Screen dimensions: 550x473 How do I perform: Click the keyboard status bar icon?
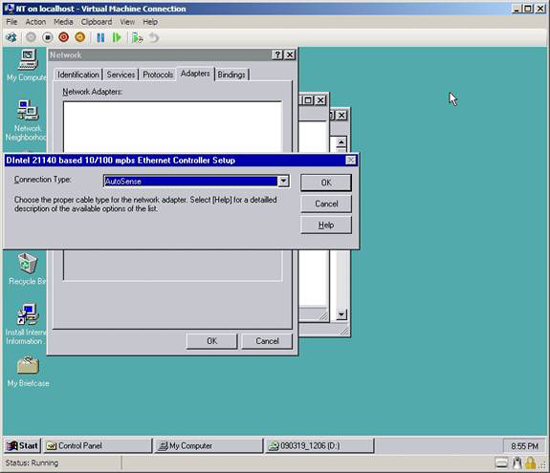click(501, 464)
